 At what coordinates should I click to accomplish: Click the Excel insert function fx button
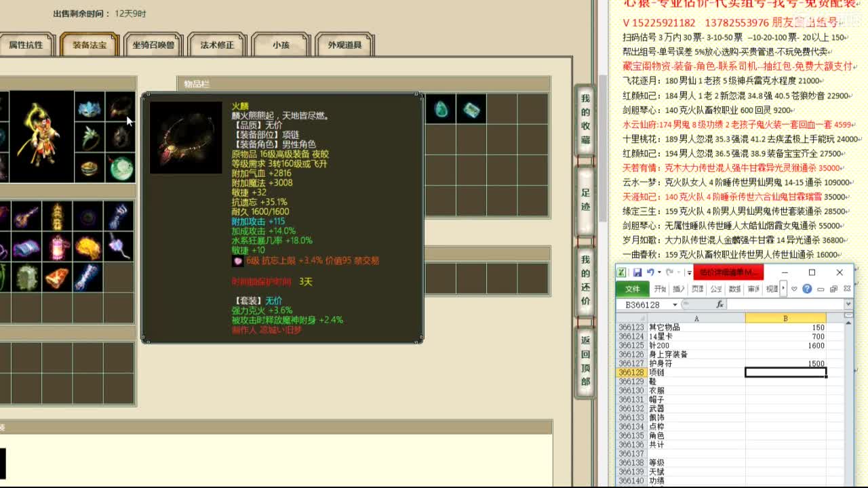point(720,305)
